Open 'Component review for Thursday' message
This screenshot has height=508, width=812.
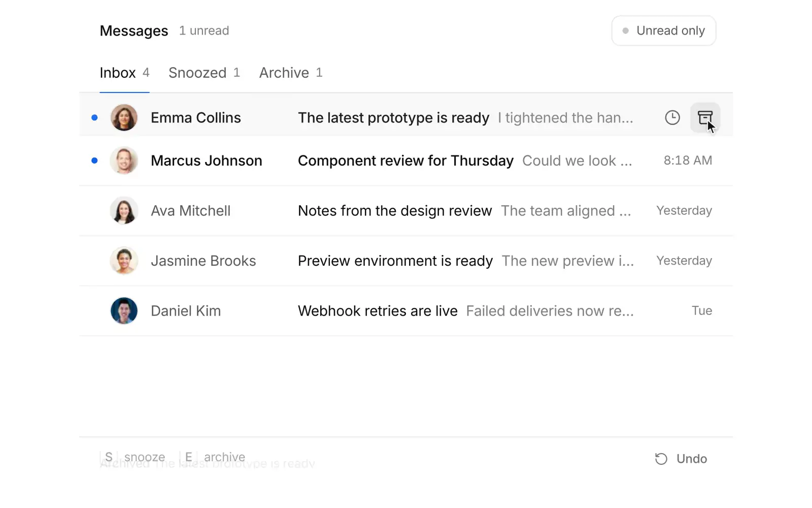[x=405, y=161]
